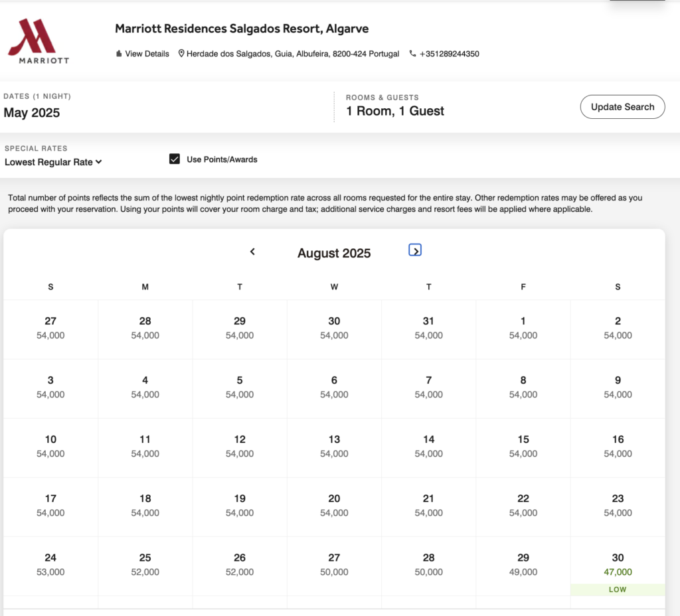The image size is (680, 616).
Task: Click the hotel name Marriott Residences Salgados Resort
Action: coord(242,29)
